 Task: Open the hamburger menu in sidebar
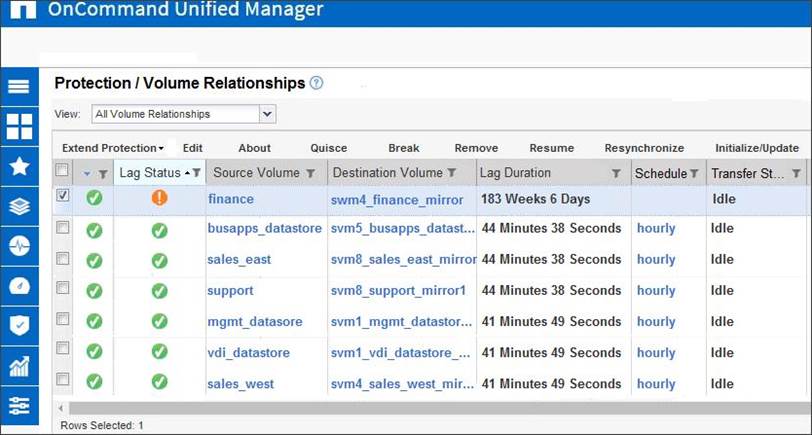tap(19, 86)
